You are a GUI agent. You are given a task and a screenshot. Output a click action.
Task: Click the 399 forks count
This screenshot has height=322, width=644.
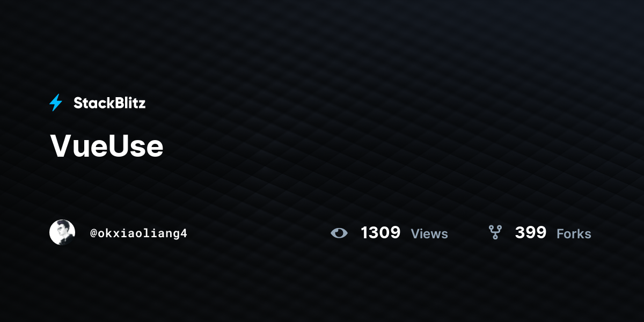click(x=531, y=233)
